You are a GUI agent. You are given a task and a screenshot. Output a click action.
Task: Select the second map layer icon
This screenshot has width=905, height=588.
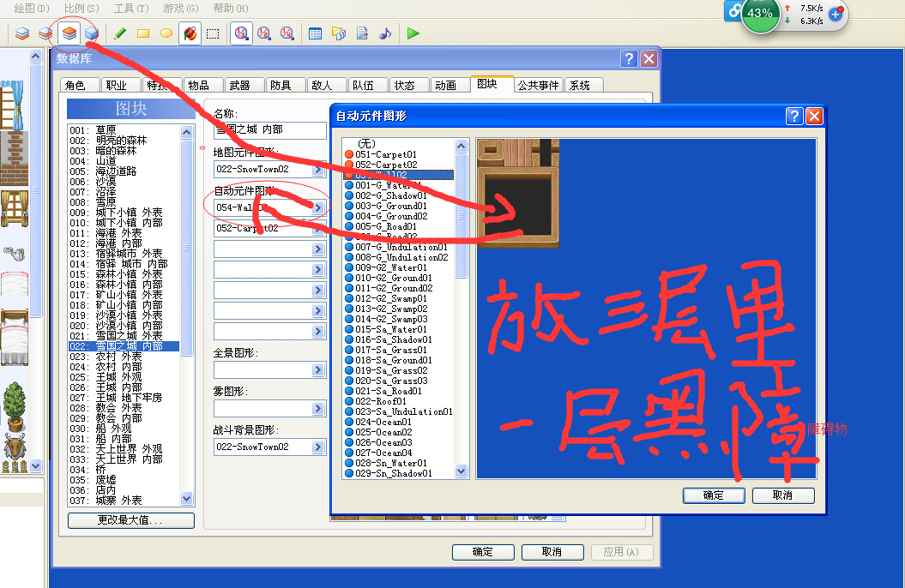pyautogui.click(x=45, y=33)
